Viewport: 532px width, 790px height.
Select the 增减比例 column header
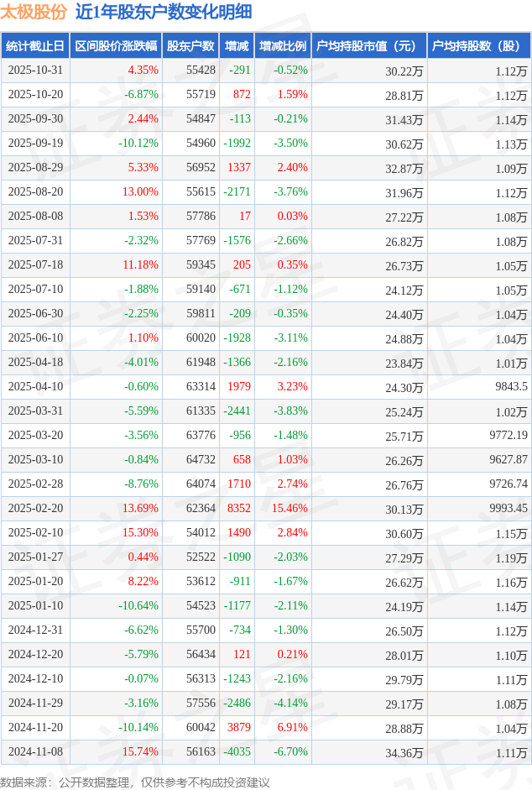tap(283, 46)
